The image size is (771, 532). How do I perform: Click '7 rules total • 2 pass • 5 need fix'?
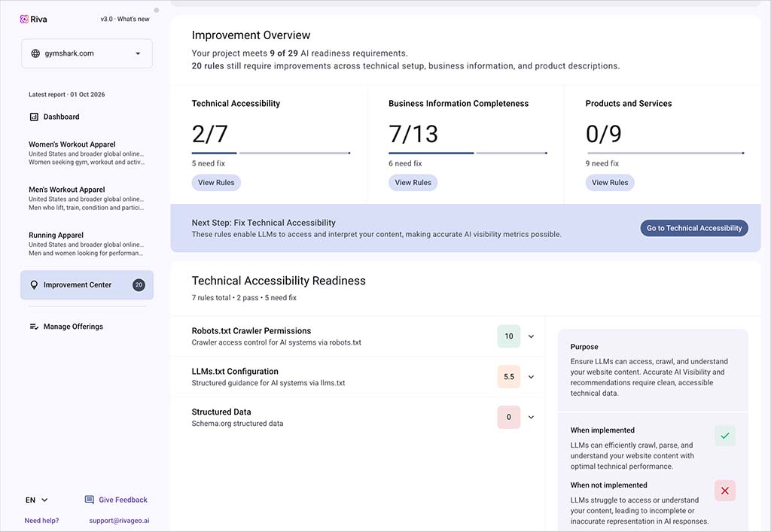(244, 298)
